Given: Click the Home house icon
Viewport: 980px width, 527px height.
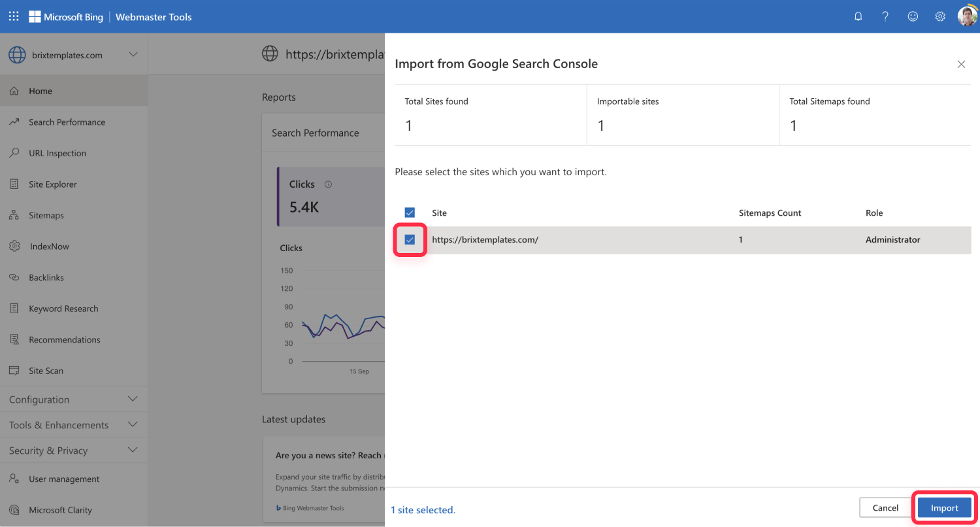Looking at the screenshot, I should click(x=14, y=91).
